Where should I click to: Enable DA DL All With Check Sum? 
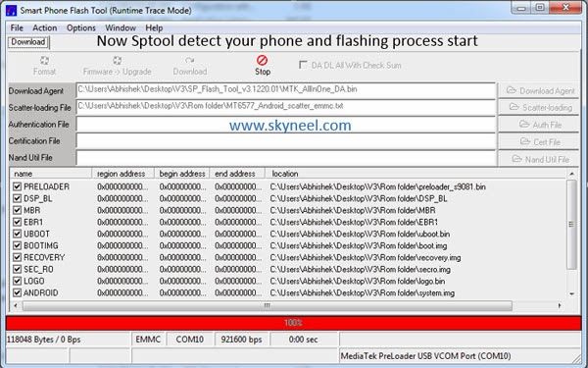[x=303, y=65]
